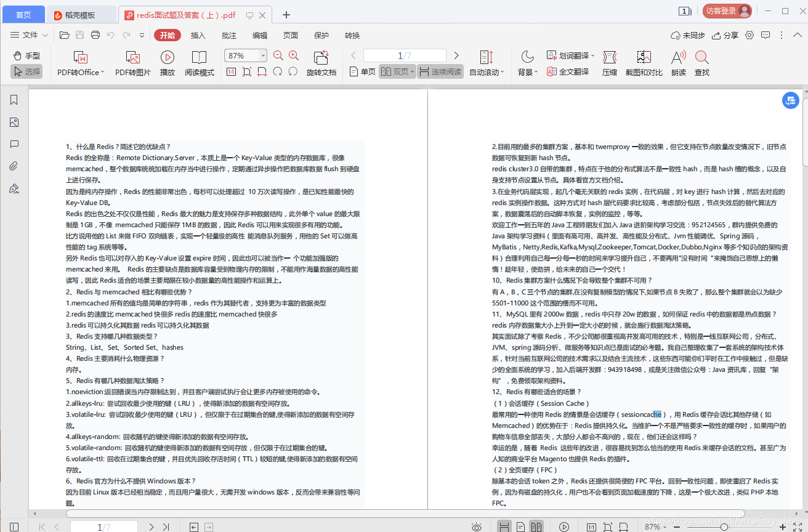Open the bookmark panel in left sidebar

14,100
